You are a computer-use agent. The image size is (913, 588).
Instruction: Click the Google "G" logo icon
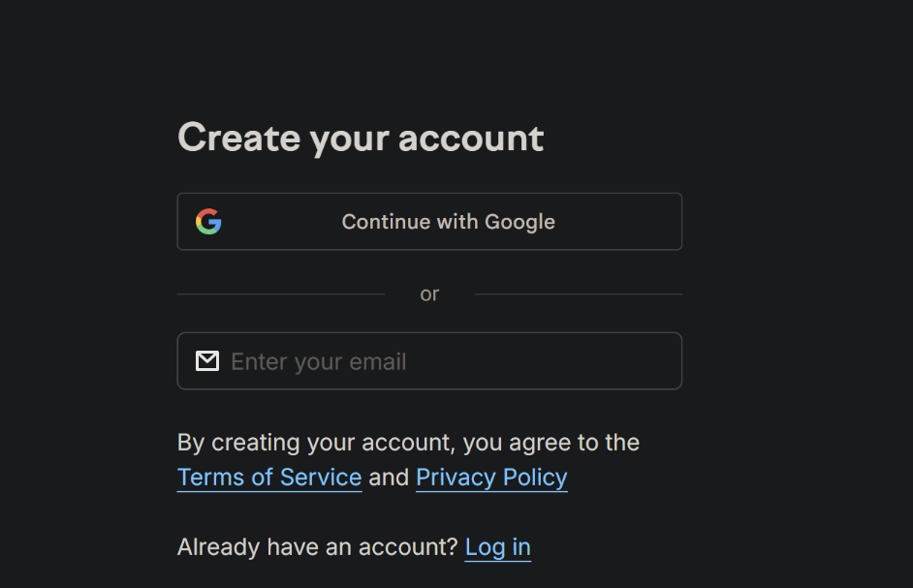point(208,222)
